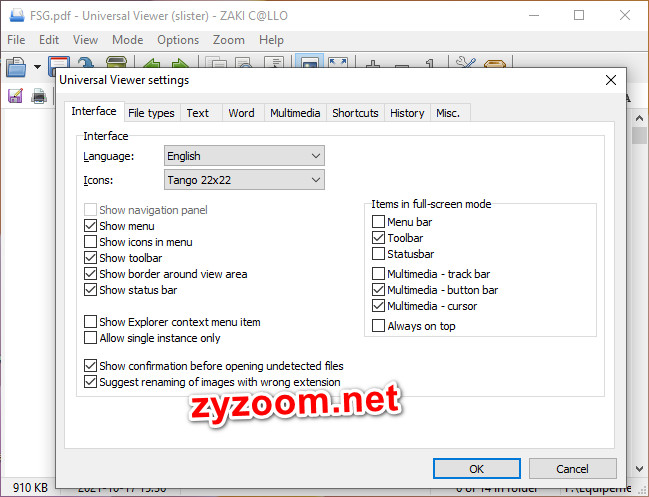The image size is (649, 497).
Task: Switch to the File types tab
Action: [151, 113]
